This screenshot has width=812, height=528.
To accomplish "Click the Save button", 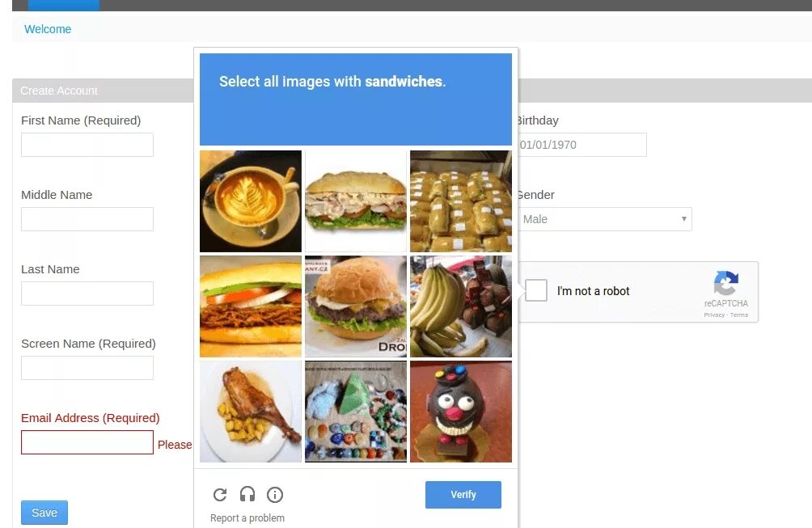I will [44, 513].
